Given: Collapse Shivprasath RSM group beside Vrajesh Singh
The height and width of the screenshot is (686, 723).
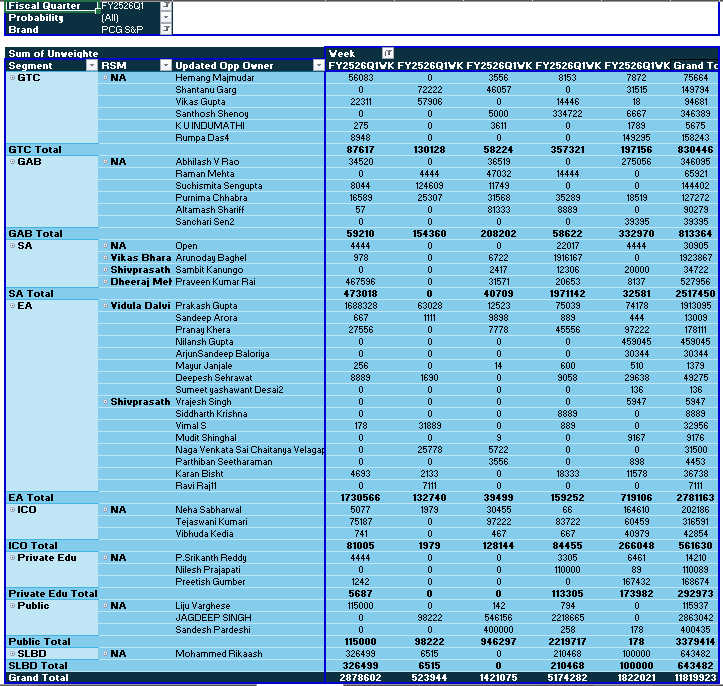Looking at the screenshot, I should coord(106,402).
